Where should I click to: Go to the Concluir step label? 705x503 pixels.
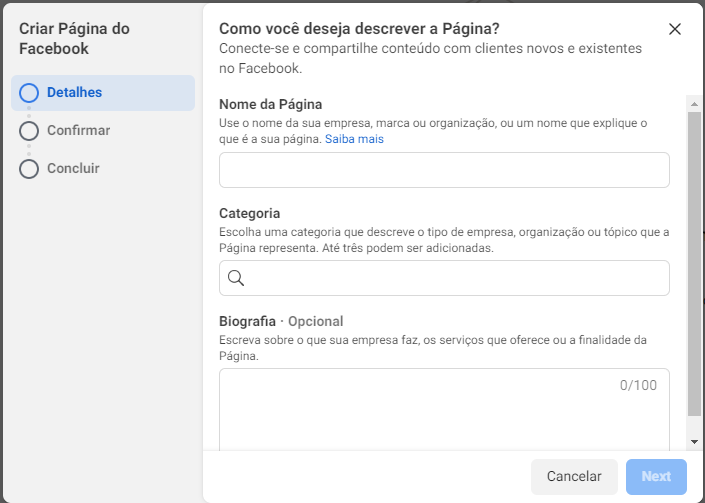pyautogui.click(x=73, y=169)
